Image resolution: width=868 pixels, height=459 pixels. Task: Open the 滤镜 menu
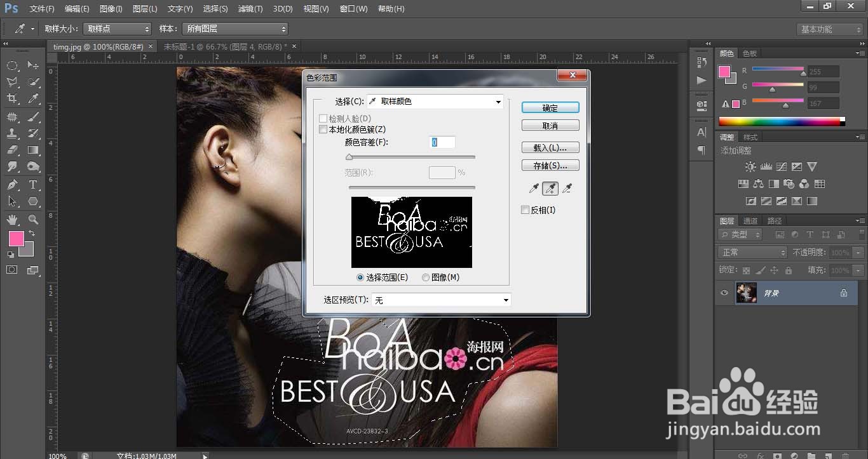coord(250,9)
